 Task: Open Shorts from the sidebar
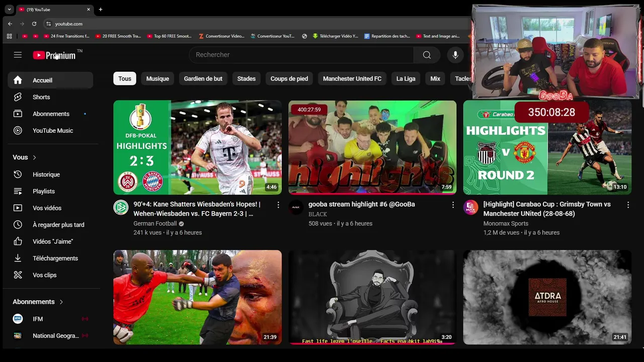click(50, 97)
